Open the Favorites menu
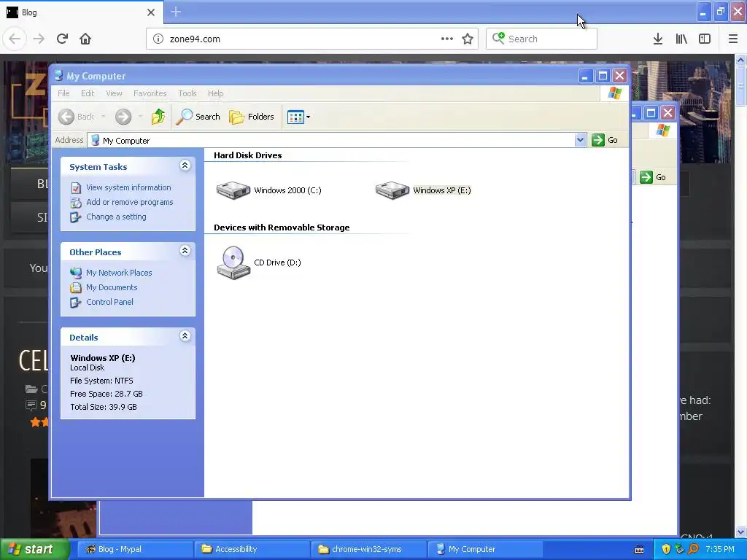This screenshot has width=747, height=560. point(150,93)
